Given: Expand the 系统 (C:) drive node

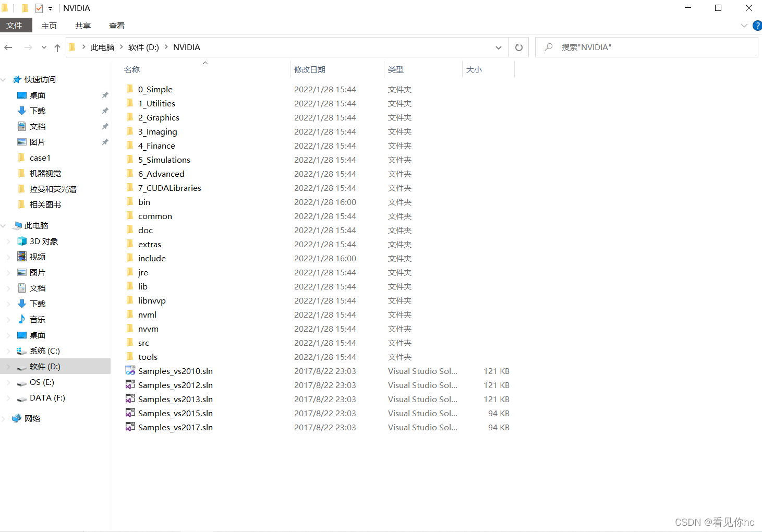Looking at the screenshot, I should [x=8, y=351].
